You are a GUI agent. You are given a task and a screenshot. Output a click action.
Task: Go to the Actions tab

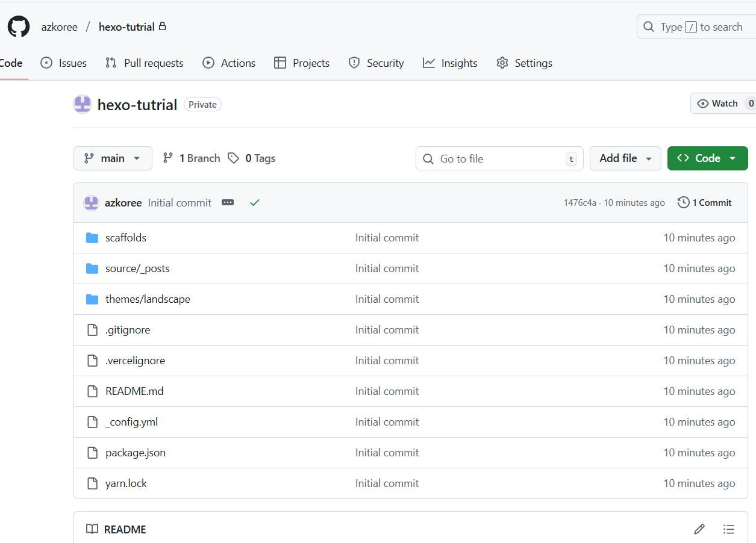229,63
